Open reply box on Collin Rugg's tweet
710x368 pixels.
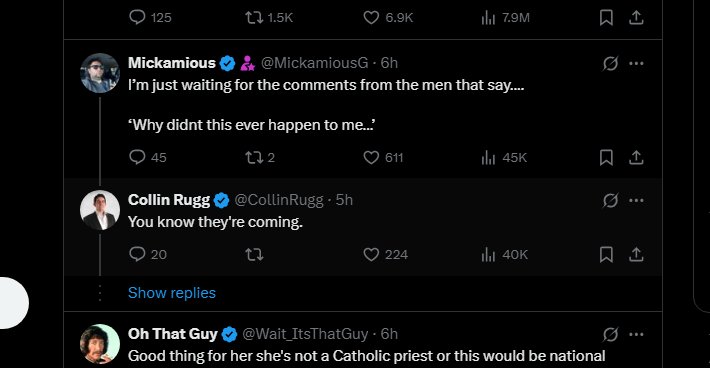pyautogui.click(x=137, y=254)
